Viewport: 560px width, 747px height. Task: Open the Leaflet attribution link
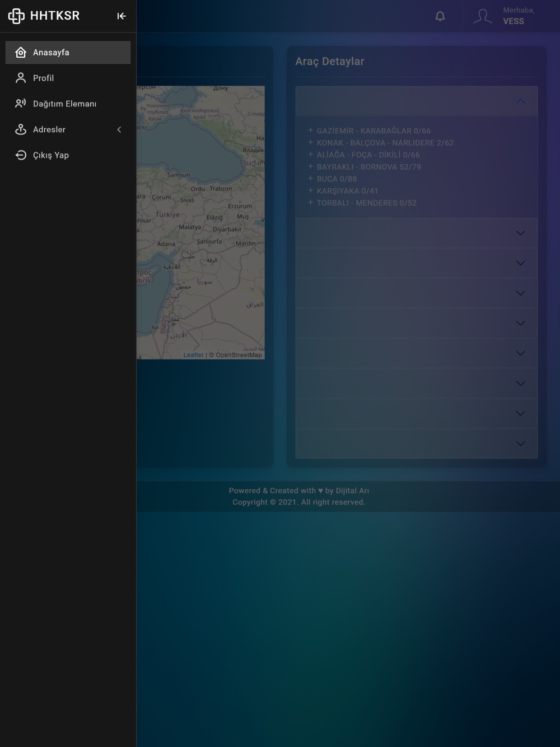point(193,355)
